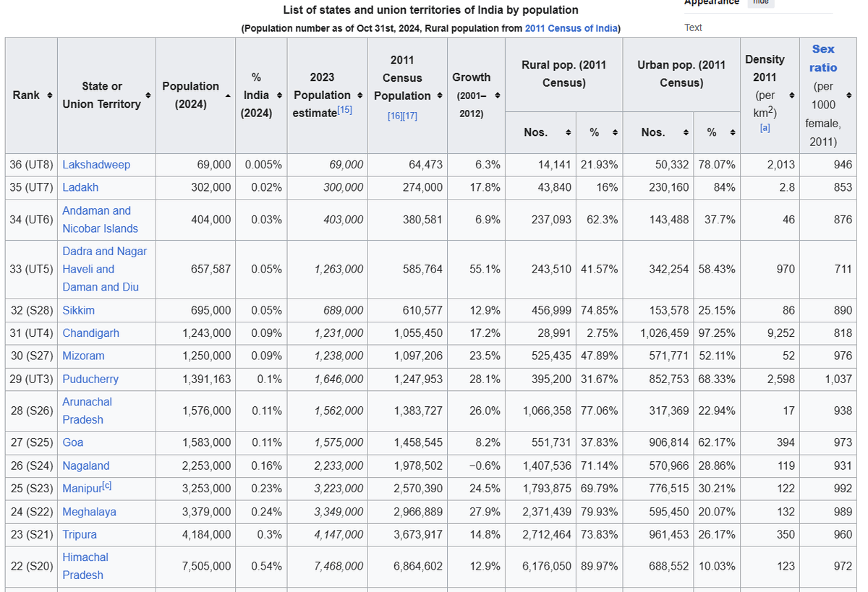Hide the Appearance panel
The image size is (868, 592).
760,3
